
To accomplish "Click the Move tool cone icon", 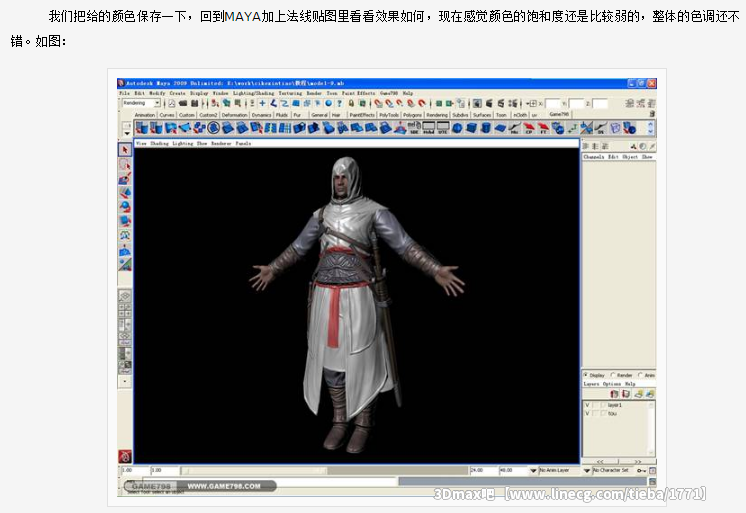I will tap(125, 193).
